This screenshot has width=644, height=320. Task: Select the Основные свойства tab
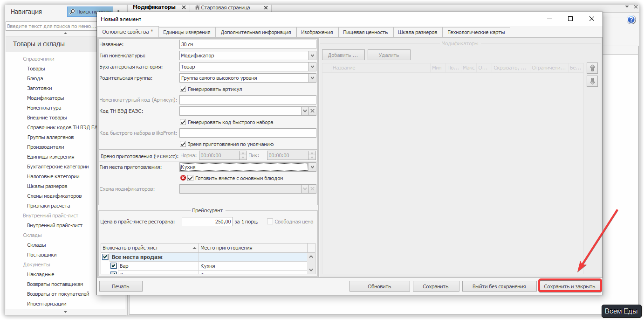pos(128,32)
